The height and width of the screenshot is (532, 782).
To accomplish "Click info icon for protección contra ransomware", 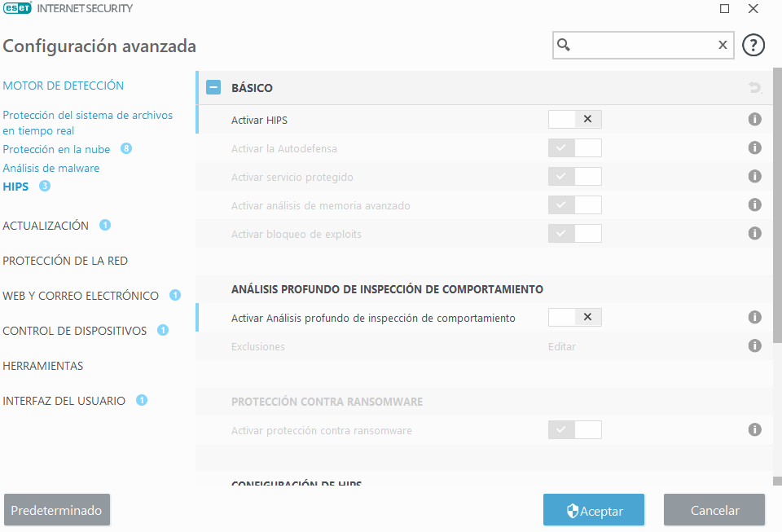I will pyautogui.click(x=754, y=429).
